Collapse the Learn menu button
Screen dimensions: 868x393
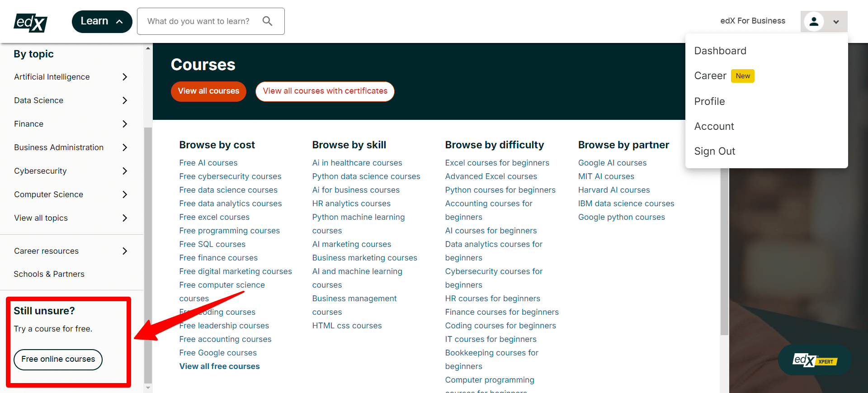[x=102, y=21]
